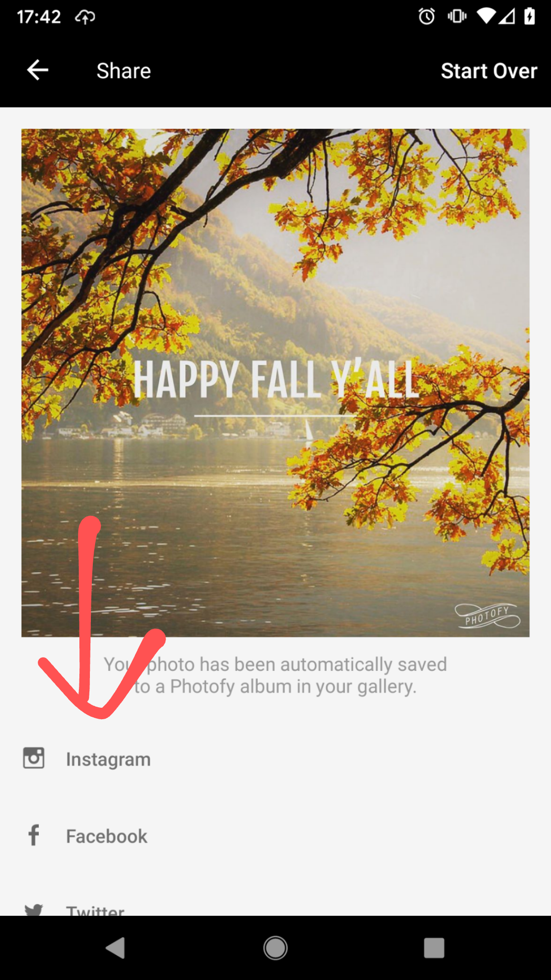Open the Instagram camera icon
Viewport: 551px width, 980px height.
(x=33, y=758)
